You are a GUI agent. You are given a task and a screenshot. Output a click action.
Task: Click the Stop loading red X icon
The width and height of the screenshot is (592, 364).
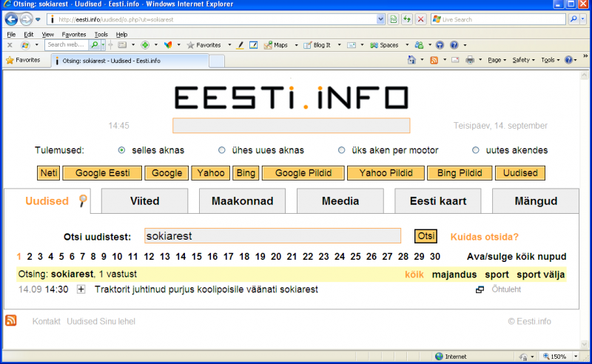click(420, 19)
